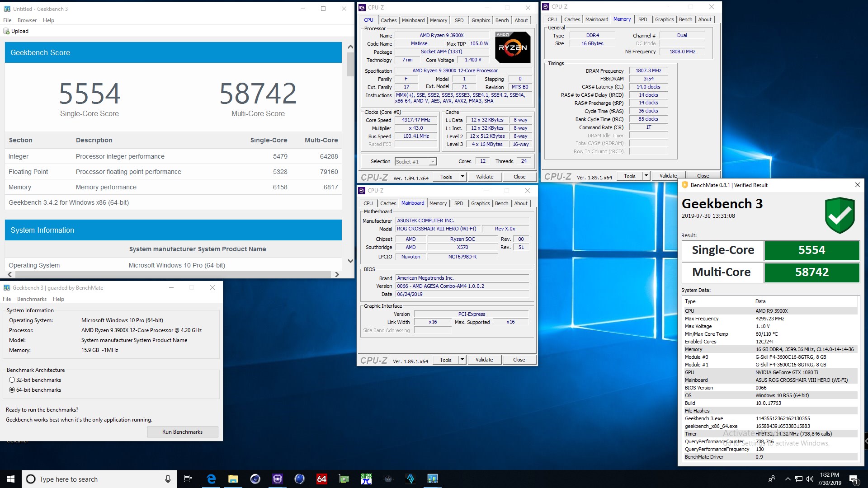Open Benchmarks menu in guarded Geekbench window
The image size is (868, 488).
coord(32,299)
